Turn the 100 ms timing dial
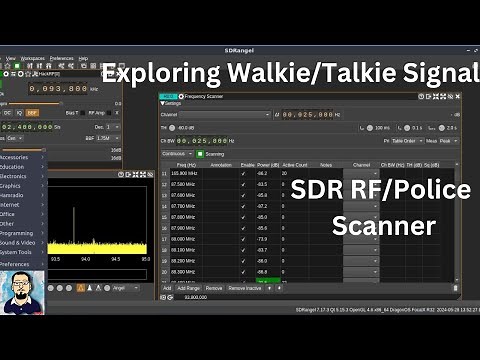This screenshot has height=360, width=480. 370,128
